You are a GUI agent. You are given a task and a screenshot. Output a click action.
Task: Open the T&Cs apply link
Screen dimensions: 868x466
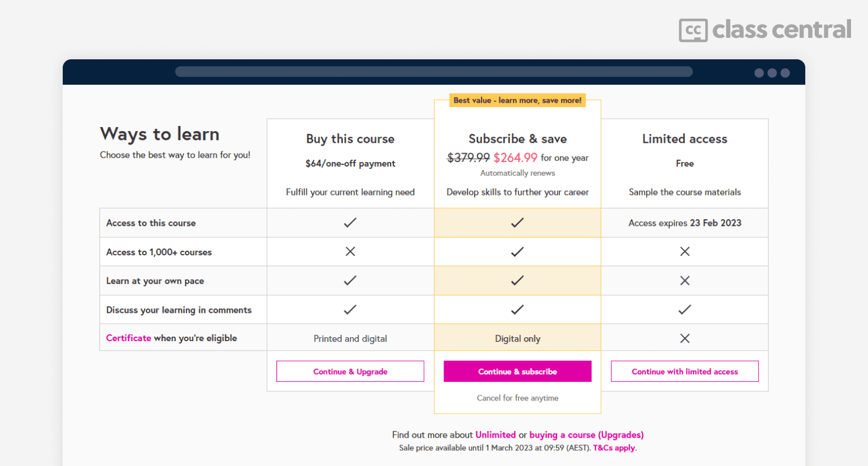pyautogui.click(x=614, y=448)
